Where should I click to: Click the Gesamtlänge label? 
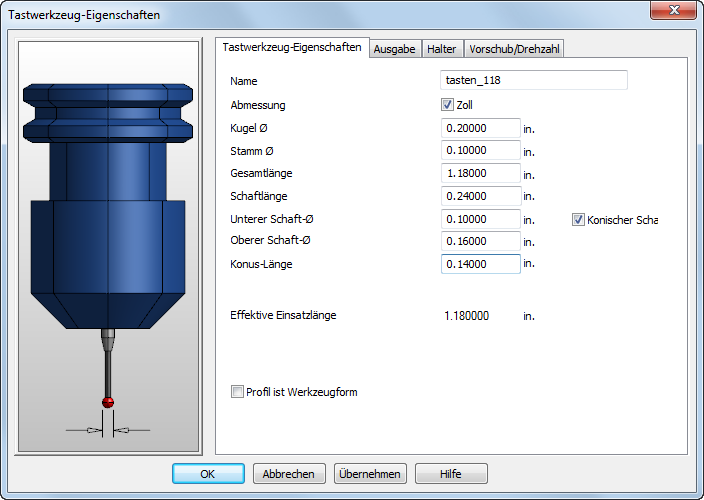pos(261,173)
